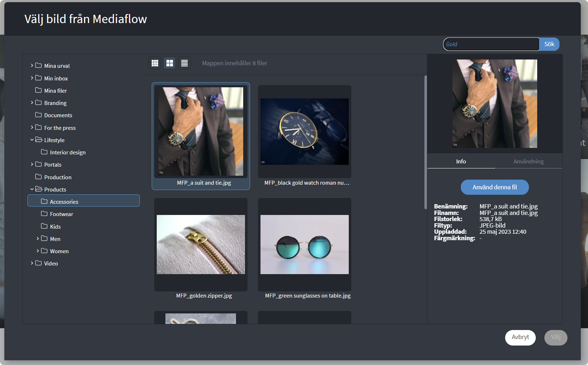588x365 pixels.
Task: Click the Products open-folder icon
Action: (x=39, y=189)
